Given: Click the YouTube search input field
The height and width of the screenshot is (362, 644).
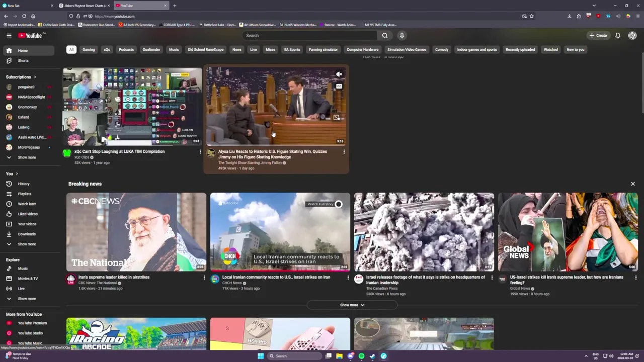Looking at the screenshot, I should [x=309, y=35].
